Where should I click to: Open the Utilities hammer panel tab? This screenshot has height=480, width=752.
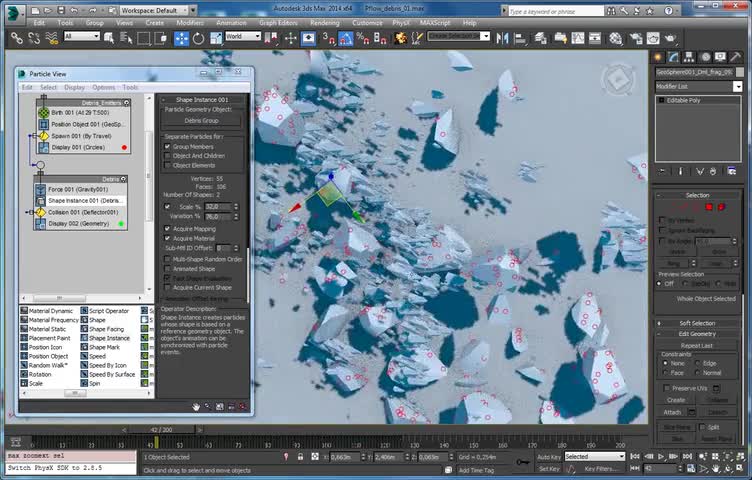click(x=736, y=57)
